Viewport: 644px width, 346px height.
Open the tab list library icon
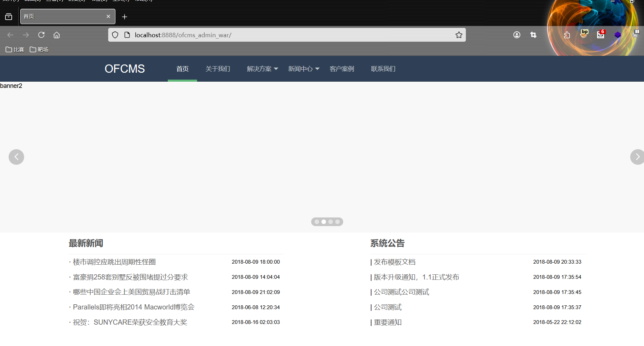coord(9,16)
